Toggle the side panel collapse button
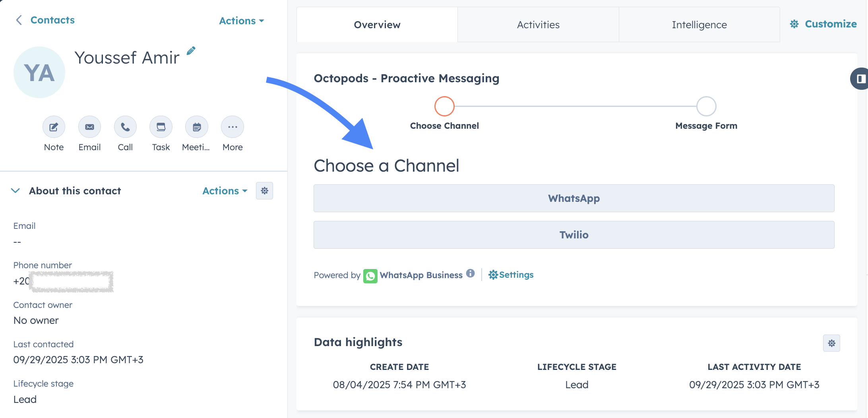868x418 pixels. 860,79
